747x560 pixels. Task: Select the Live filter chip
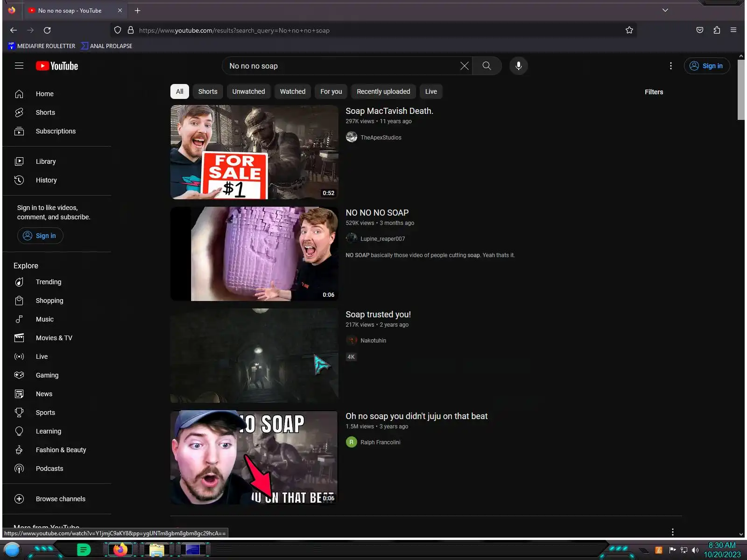click(x=431, y=91)
